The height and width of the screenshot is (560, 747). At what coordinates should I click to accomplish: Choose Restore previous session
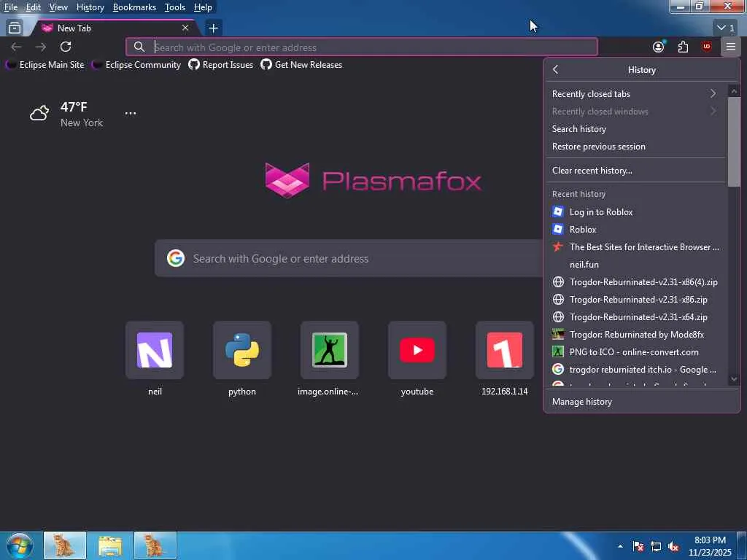click(x=635, y=147)
